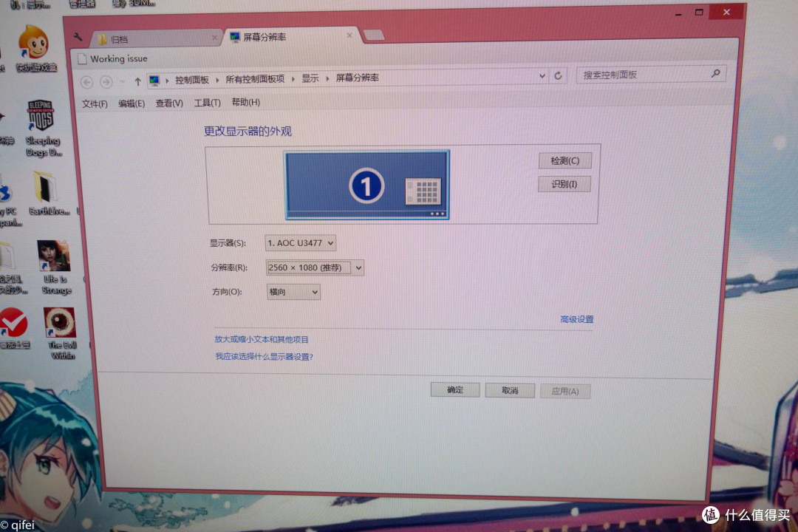Go up one level with the up arrow
This screenshot has width=798, height=532.
pos(137,81)
